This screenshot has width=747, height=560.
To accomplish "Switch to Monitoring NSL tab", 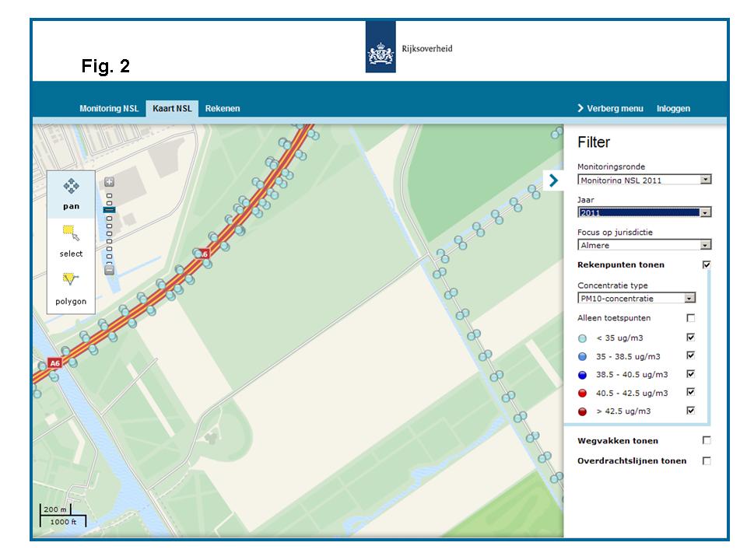I will [109, 109].
